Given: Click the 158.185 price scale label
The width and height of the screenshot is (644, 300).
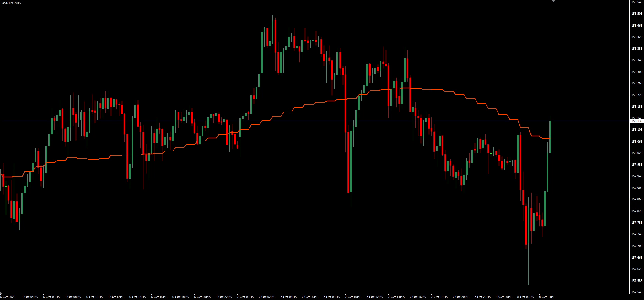Looking at the screenshot, I should pyautogui.click(x=636, y=107).
